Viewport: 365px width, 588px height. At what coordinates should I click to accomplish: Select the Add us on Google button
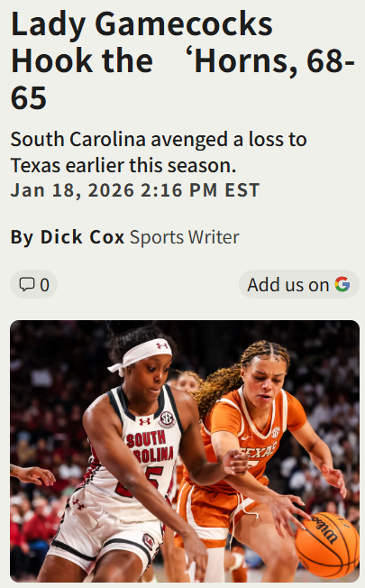pyautogui.click(x=299, y=284)
